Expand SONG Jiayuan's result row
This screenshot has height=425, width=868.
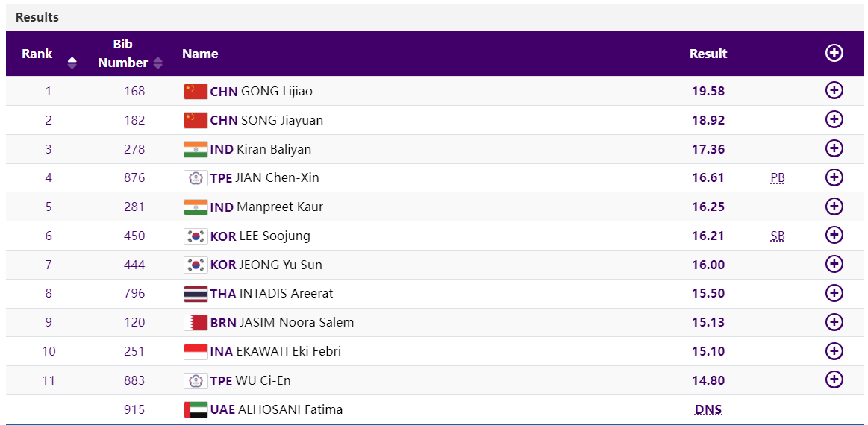834,120
